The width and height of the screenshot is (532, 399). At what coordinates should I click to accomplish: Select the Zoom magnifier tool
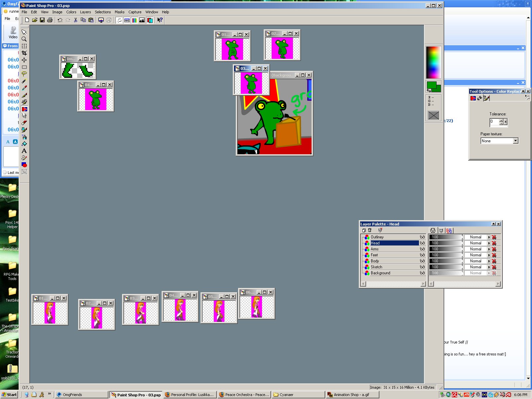point(24,39)
